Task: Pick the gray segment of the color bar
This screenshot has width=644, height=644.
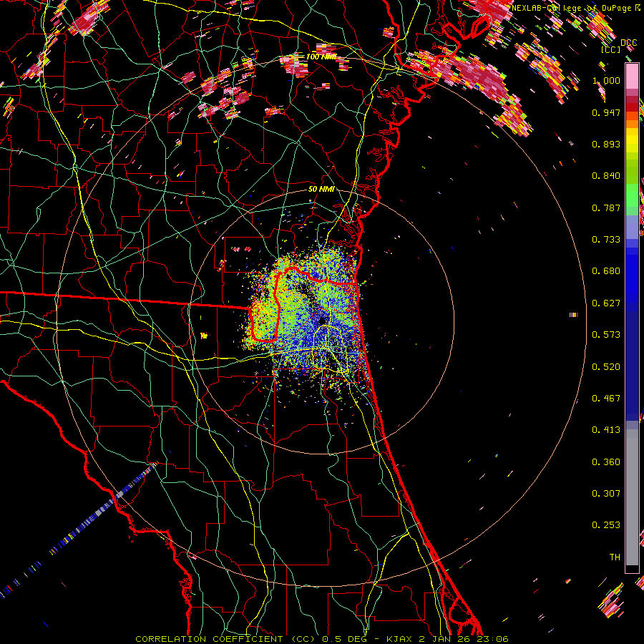Action: tap(632, 497)
